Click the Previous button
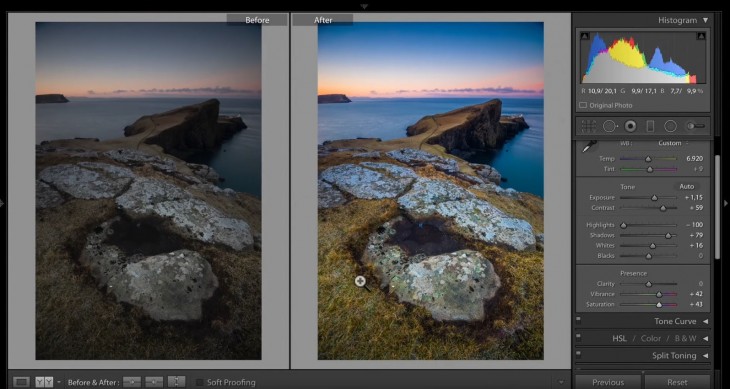Image resolution: width=730 pixels, height=389 pixels. coord(608,382)
